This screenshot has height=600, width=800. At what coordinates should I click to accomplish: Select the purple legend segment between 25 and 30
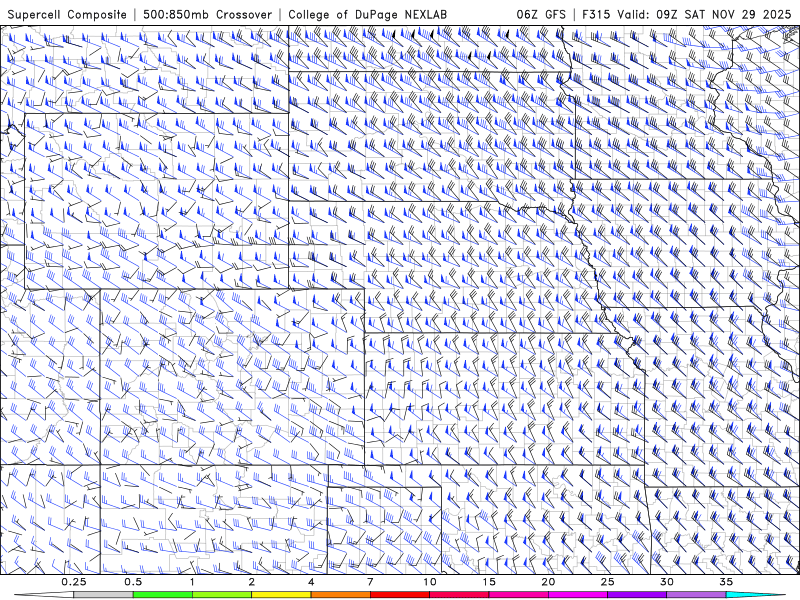(x=636, y=595)
